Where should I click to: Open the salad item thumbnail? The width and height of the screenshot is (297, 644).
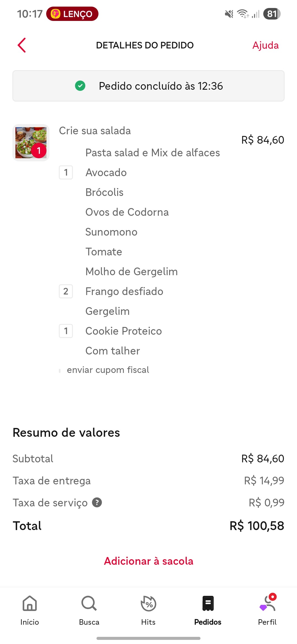point(31,143)
